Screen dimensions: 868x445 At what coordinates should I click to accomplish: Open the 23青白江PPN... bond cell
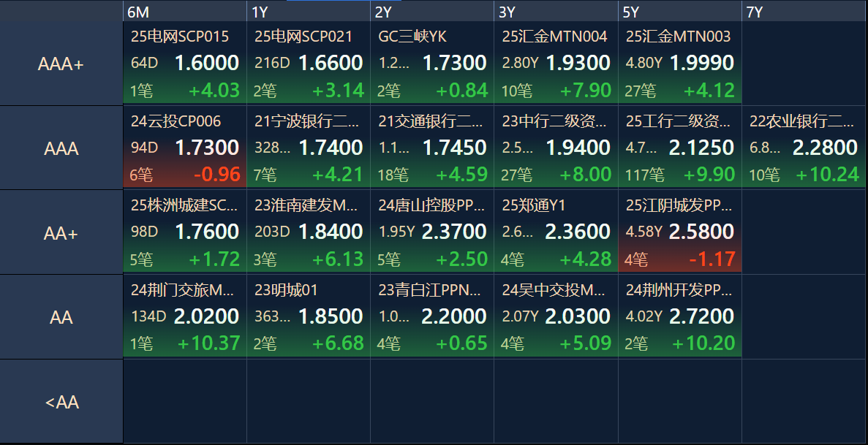[x=432, y=316]
